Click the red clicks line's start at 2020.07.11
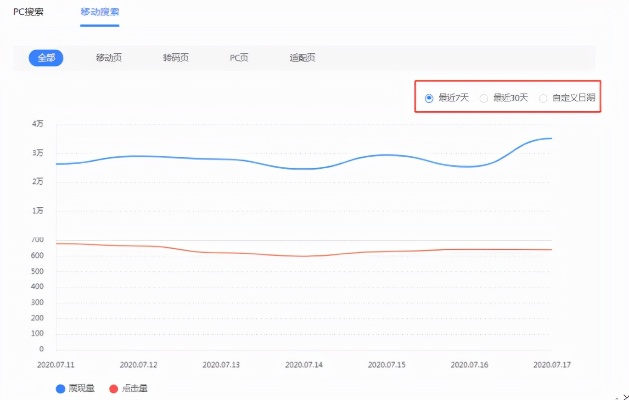 (57, 244)
